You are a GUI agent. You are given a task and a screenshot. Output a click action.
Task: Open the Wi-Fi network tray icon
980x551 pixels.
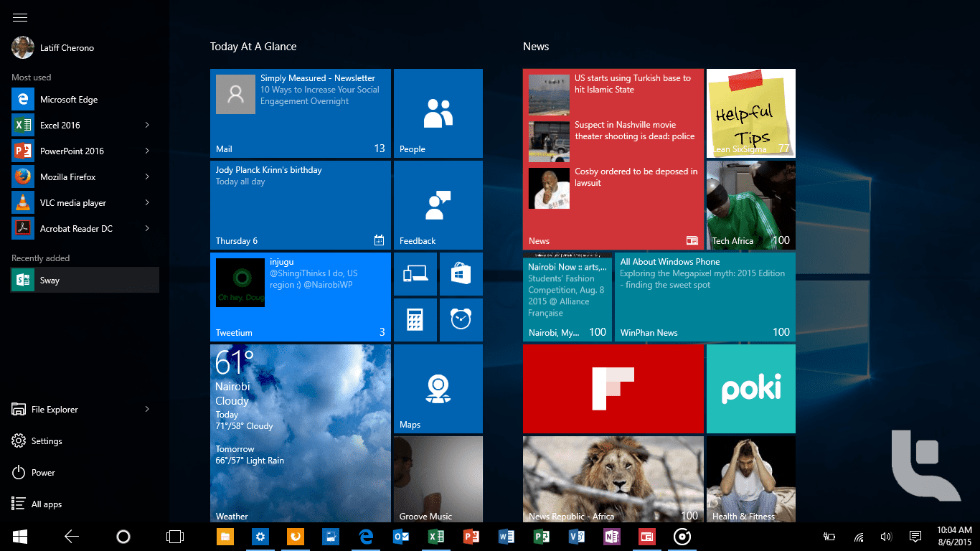pyautogui.click(x=859, y=537)
